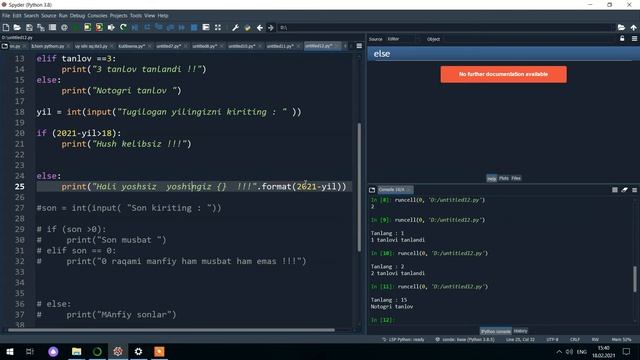
Task: Click the blue Stop debugging square
Action: click(x=194, y=27)
